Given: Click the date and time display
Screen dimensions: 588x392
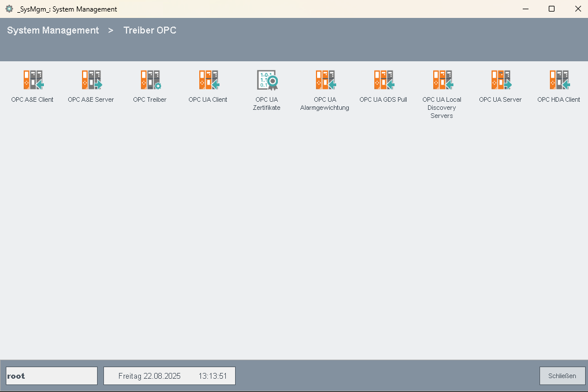Looking at the screenshot, I should [x=169, y=376].
